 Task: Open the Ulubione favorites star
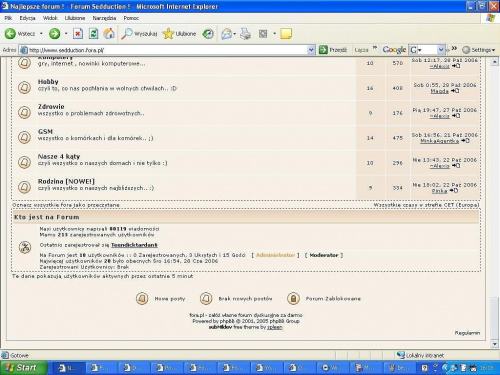(x=179, y=34)
